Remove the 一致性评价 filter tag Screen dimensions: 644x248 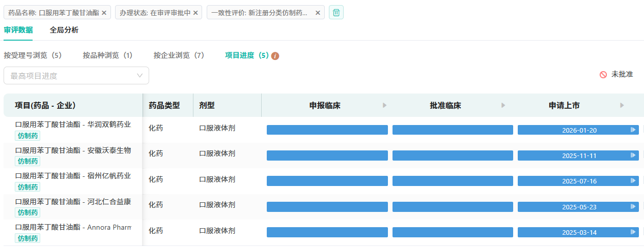tap(318, 13)
